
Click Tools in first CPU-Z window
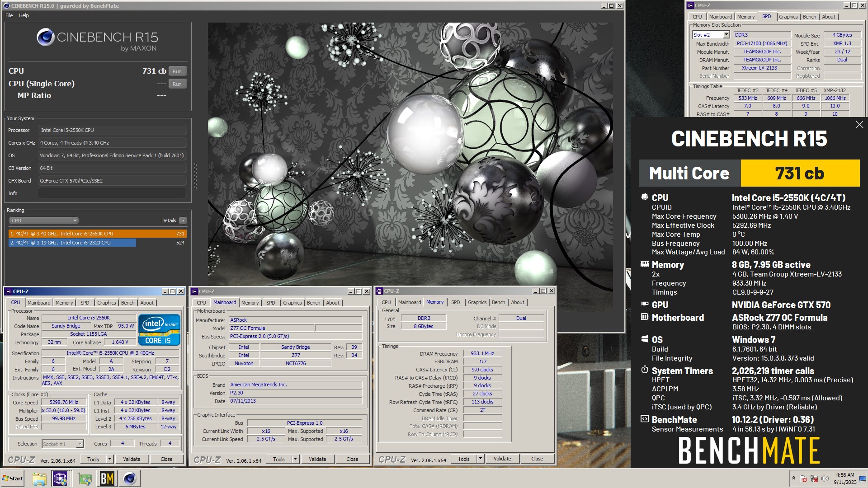click(x=93, y=459)
